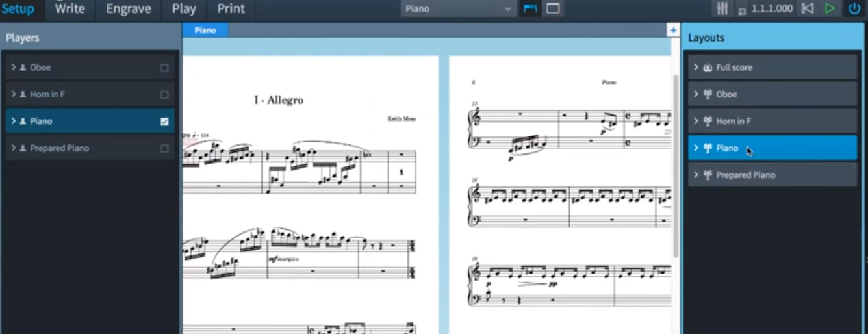Expand the Prepared Piano player
The image size is (868, 334).
tap(13, 148)
